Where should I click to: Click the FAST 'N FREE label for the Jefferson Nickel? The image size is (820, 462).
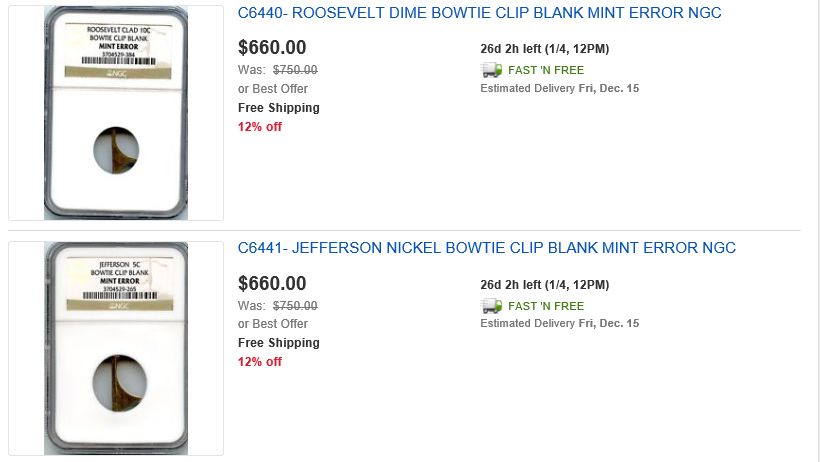pyautogui.click(x=546, y=306)
